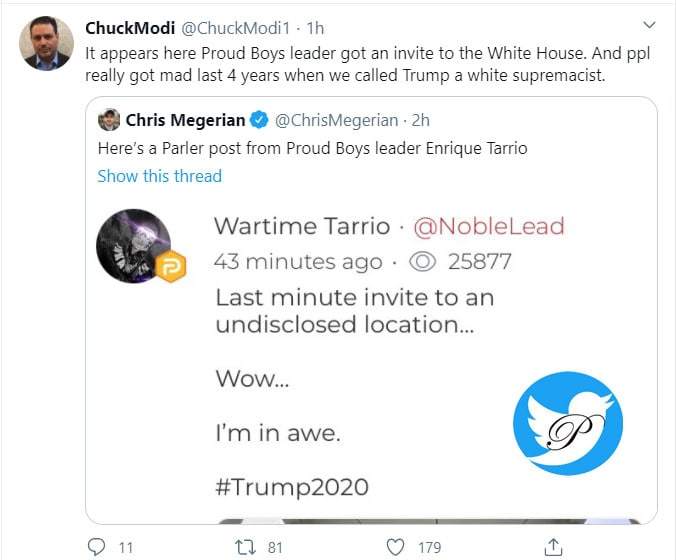The width and height of the screenshot is (677, 560).
Task: Click Chris Megerian's small avatar
Action: 109,120
